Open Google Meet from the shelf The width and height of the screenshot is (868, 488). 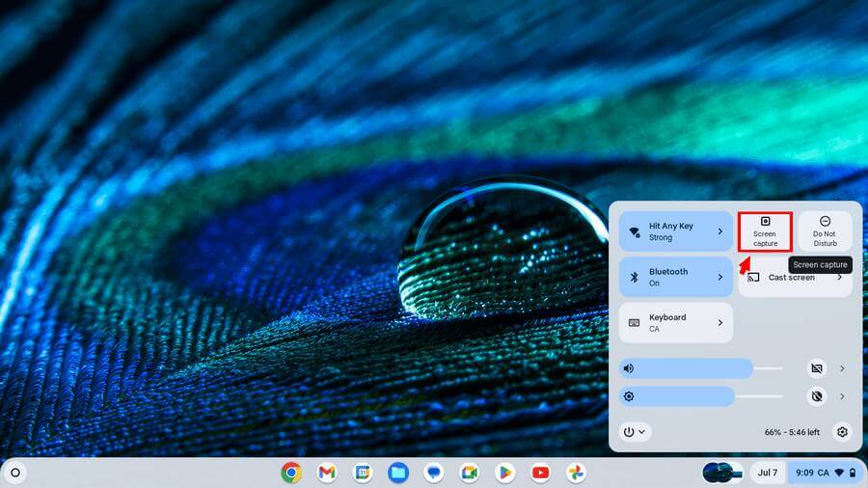(469, 473)
